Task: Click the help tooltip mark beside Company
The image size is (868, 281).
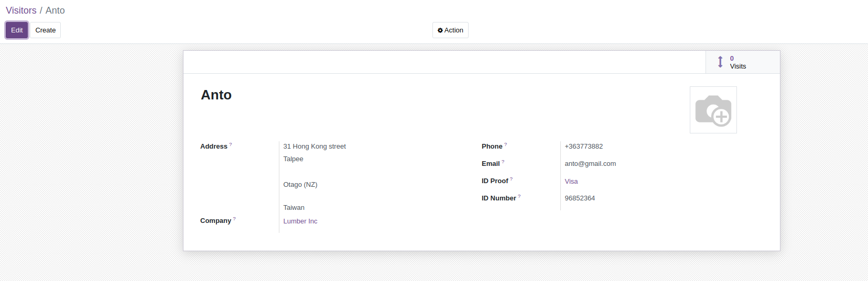Action: pyautogui.click(x=234, y=219)
